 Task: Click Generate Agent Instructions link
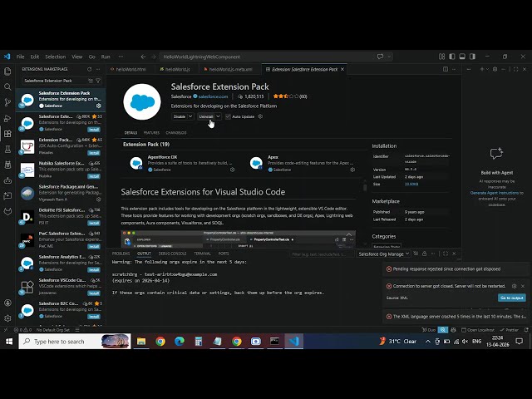(x=495, y=193)
